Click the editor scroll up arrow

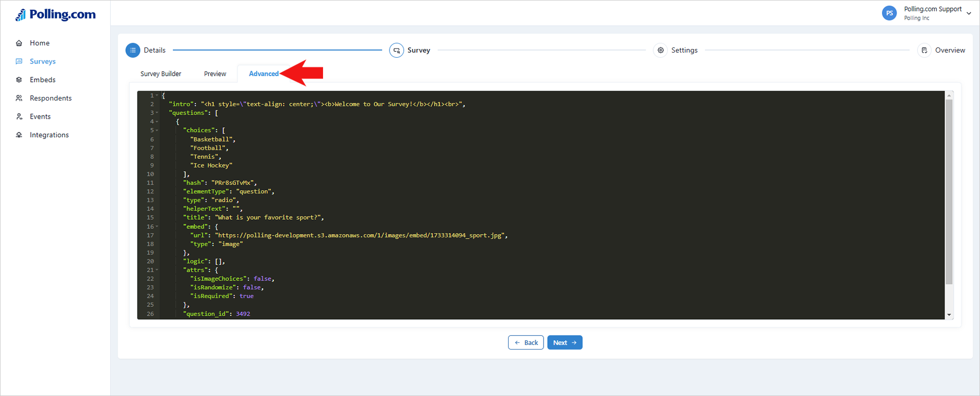click(949, 95)
